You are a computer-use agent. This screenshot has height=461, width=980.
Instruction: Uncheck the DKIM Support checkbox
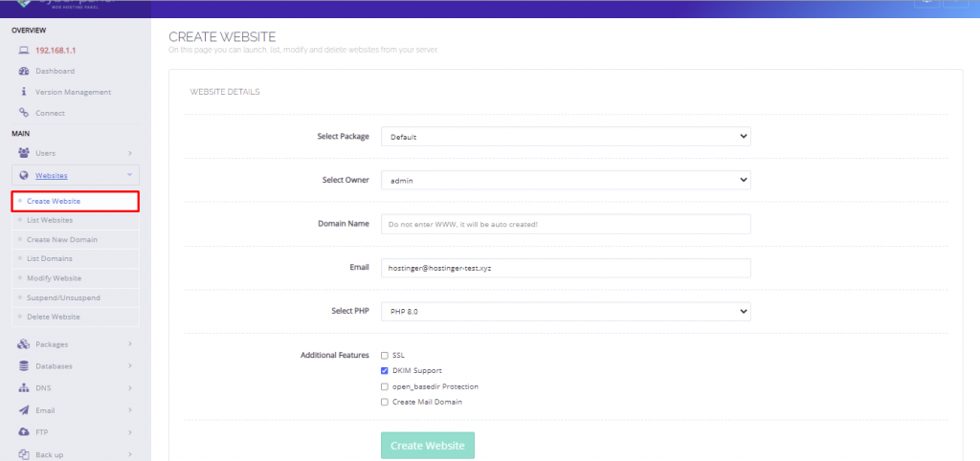[x=385, y=371]
